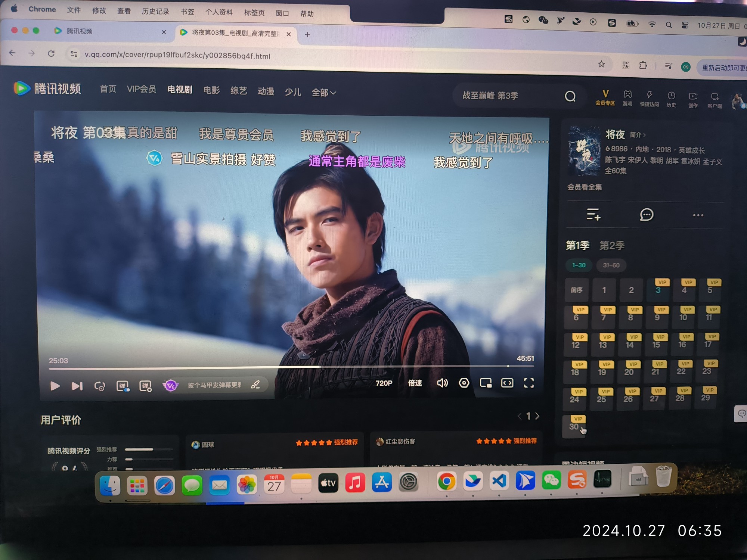Open the 电影 navigation tab

click(x=211, y=90)
